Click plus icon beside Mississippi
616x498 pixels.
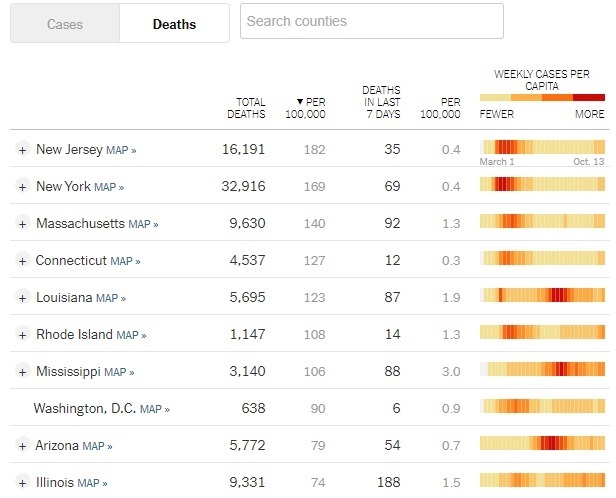coord(22,372)
